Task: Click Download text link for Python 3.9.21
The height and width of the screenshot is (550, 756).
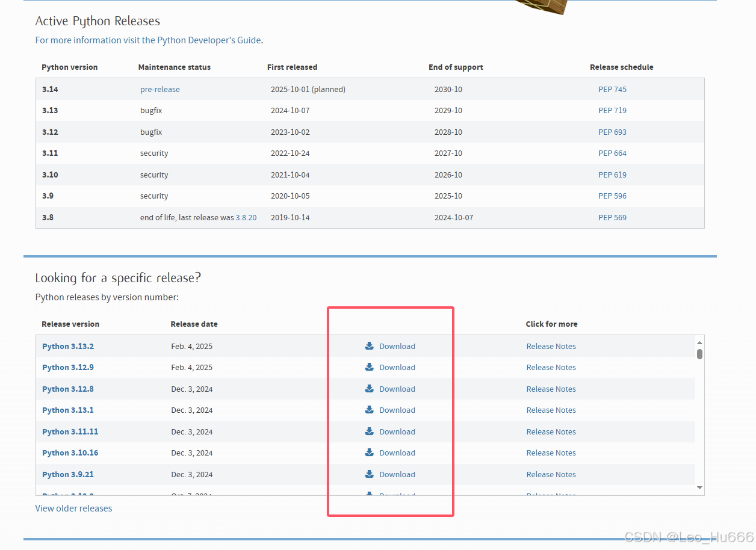Action: (397, 474)
